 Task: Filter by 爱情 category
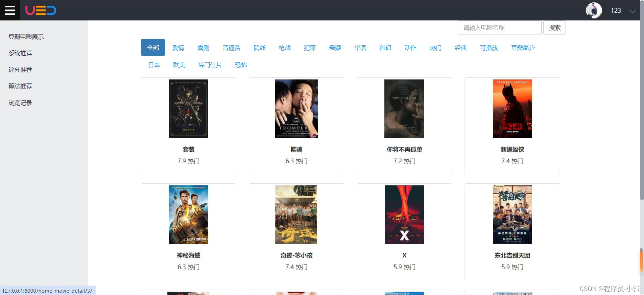click(x=178, y=48)
